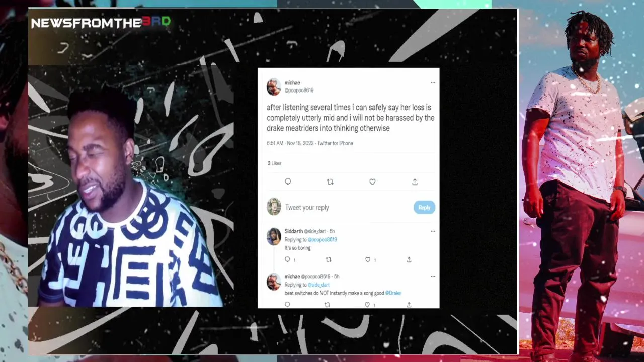
Task: Share michae's beat switches reply
Action: [409, 304]
